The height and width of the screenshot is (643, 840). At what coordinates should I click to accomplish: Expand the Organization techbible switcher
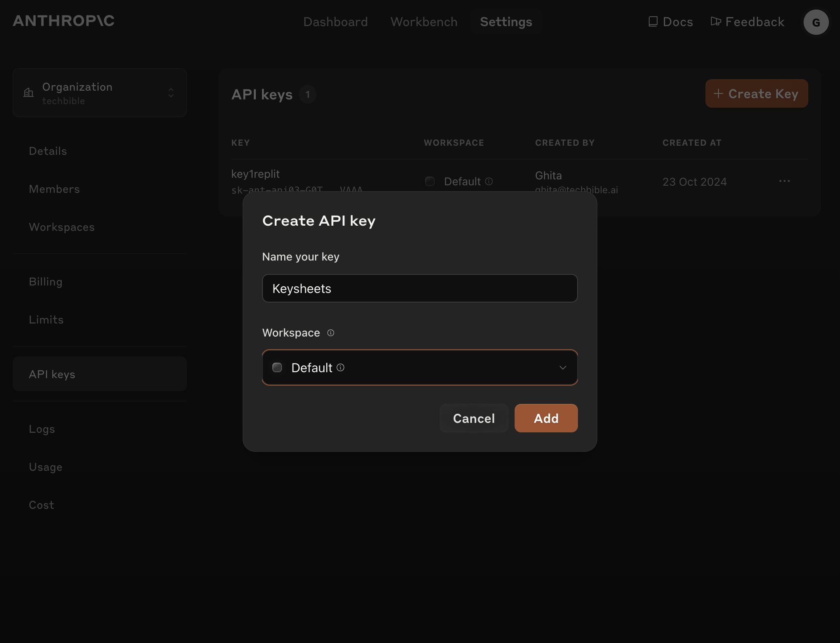pyautogui.click(x=100, y=93)
